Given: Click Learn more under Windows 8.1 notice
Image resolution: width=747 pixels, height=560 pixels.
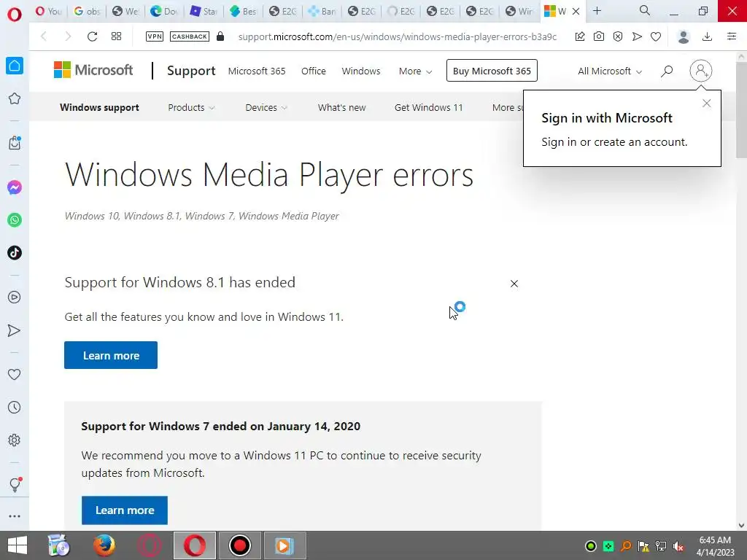Looking at the screenshot, I should click(x=111, y=355).
